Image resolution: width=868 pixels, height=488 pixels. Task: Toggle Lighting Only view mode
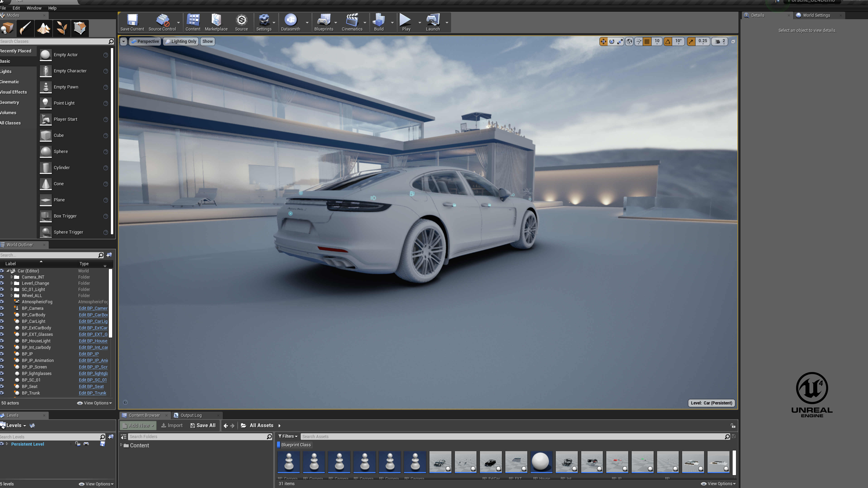tap(181, 41)
